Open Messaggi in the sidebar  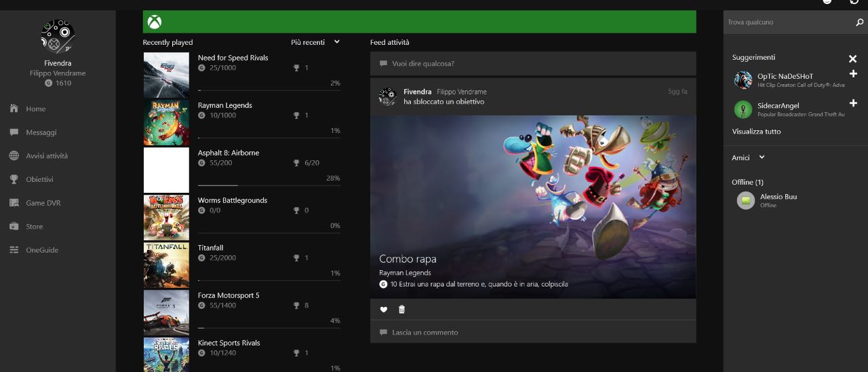pos(33,132)
